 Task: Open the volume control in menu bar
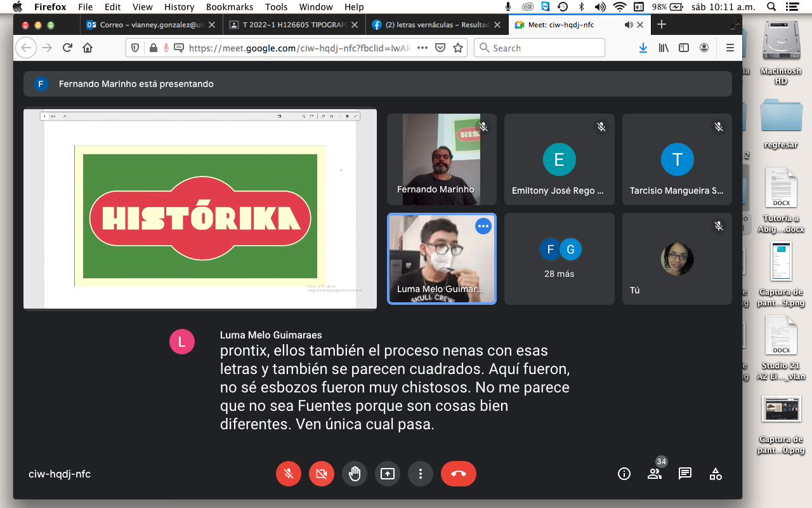click(x=600, y=7)
